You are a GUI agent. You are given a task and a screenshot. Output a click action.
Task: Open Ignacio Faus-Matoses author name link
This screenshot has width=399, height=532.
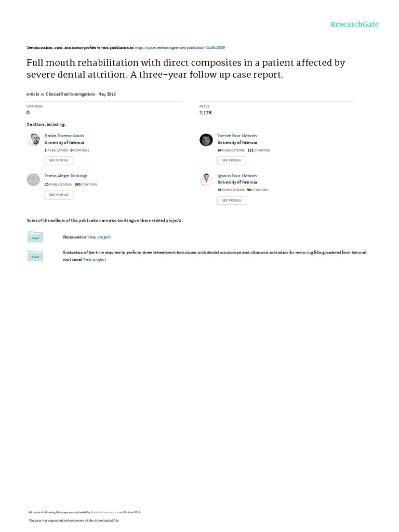[x=237, y=176]
